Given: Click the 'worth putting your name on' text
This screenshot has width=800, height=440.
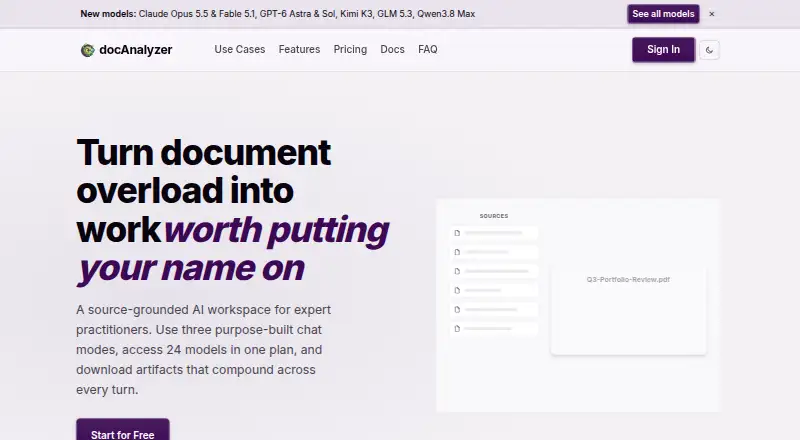Looking at the screenshot, I should (234, 249).
